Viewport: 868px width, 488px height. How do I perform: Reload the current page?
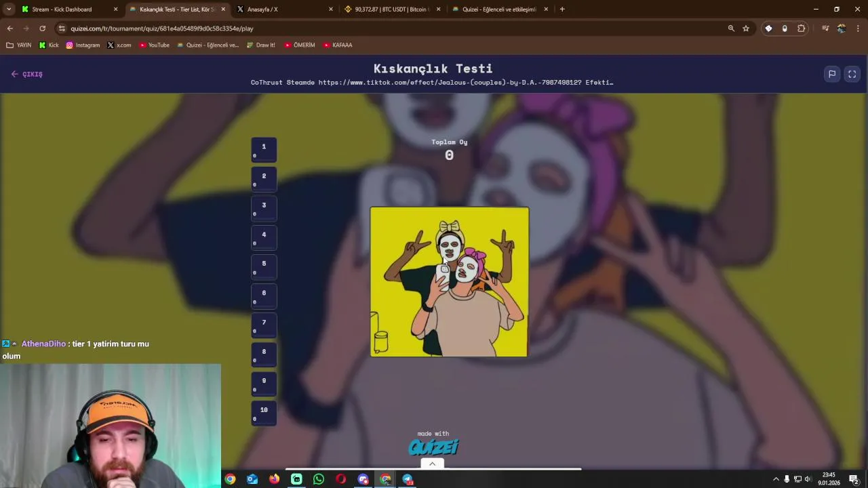coord(42,28)
